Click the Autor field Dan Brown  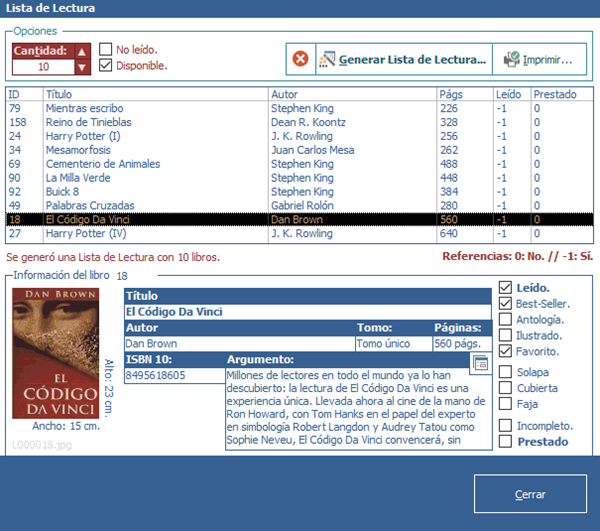(x=240, y=344)
